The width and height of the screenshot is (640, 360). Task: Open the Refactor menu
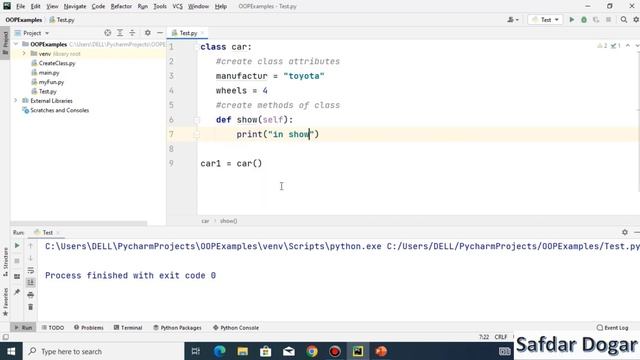point(121,6)
